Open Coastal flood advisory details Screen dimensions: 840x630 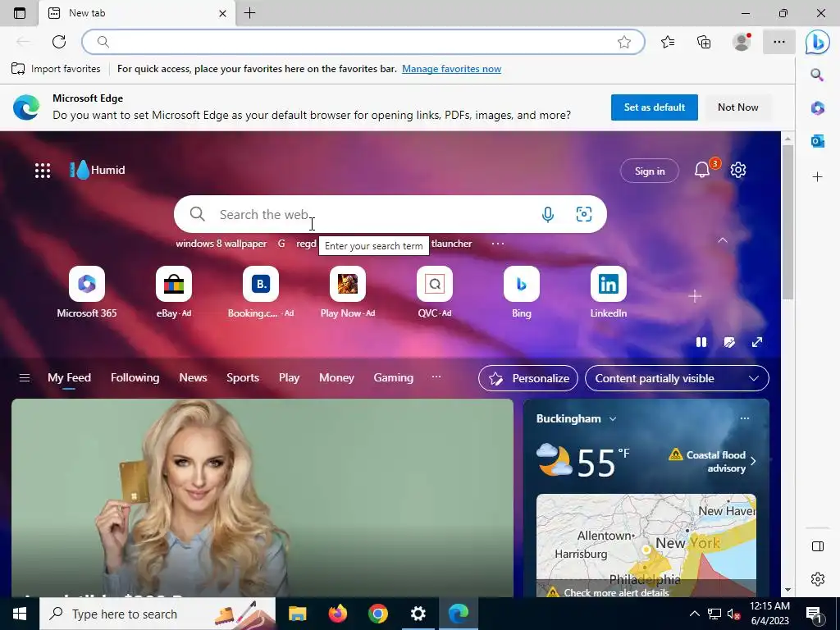coord(713,461)
